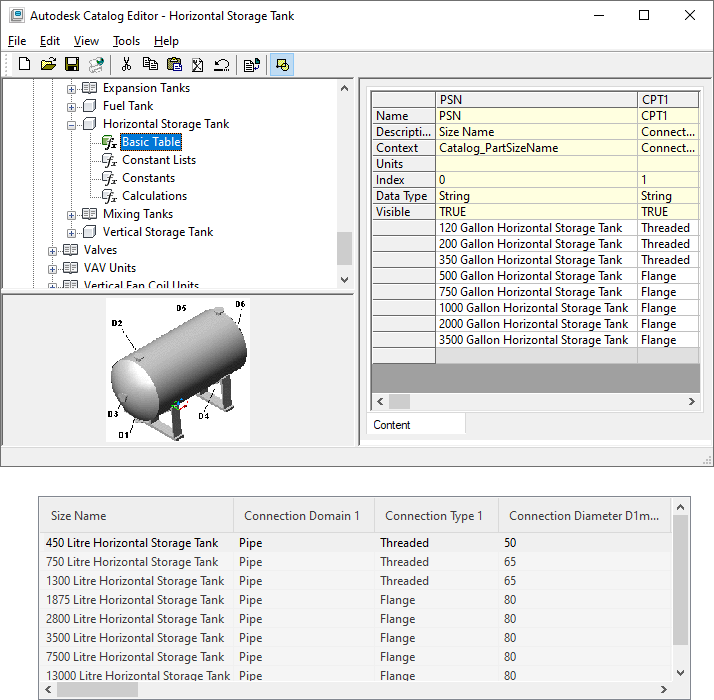Collapse the Horizontal Storage Tank node
714x700 pixels.
click(x=71, y=125)
